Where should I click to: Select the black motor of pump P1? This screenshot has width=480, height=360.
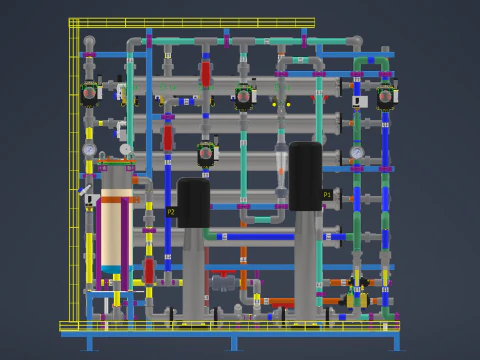[305, 176]
